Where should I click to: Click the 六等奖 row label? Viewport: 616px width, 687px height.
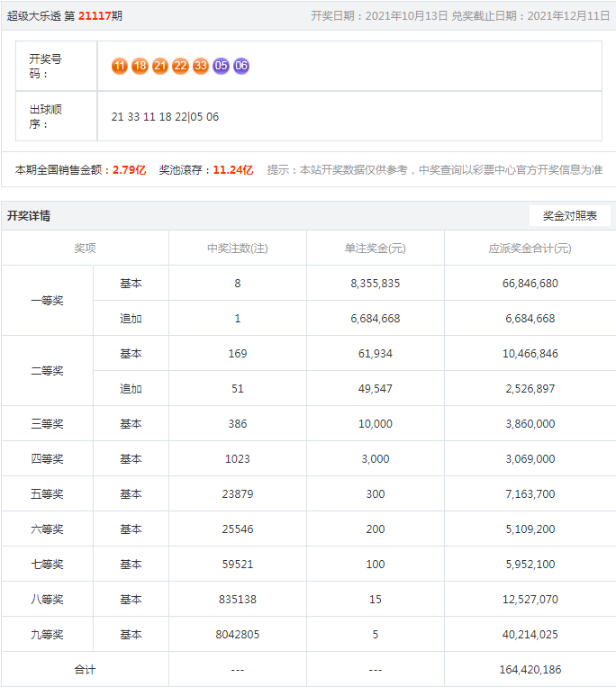[48, 529]
